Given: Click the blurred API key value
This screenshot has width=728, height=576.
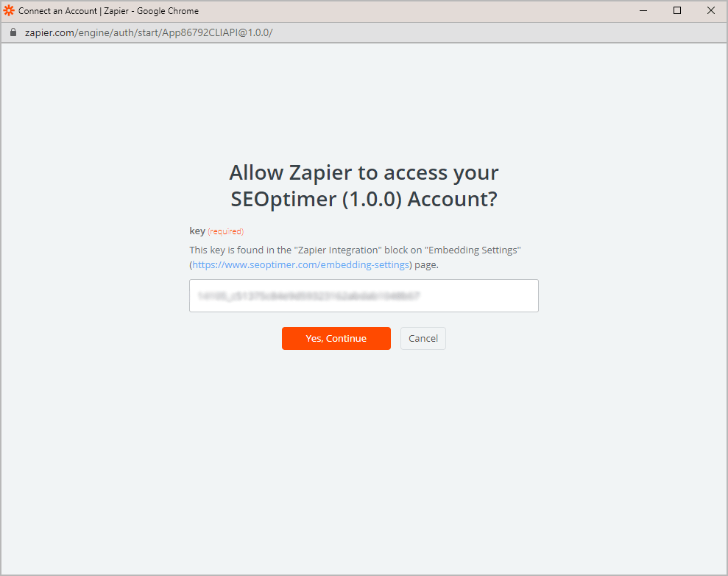Looking at the screenshot, I should coord(308,295).
